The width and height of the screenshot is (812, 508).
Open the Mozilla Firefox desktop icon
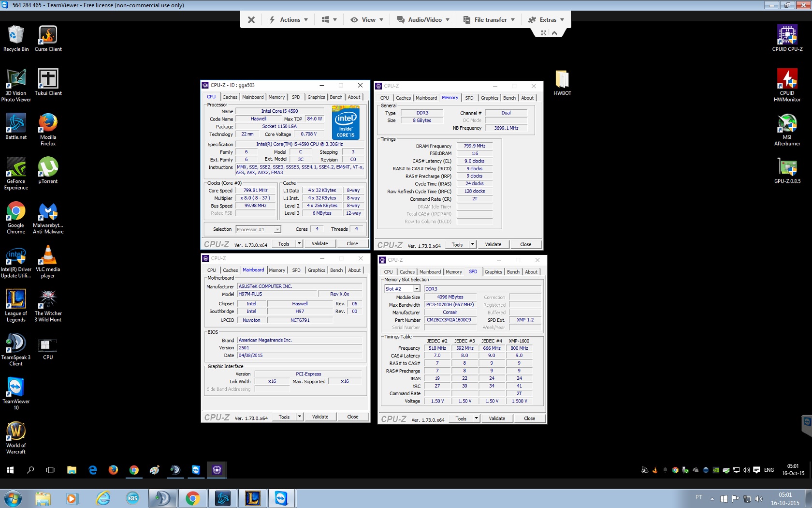(48, 130)
